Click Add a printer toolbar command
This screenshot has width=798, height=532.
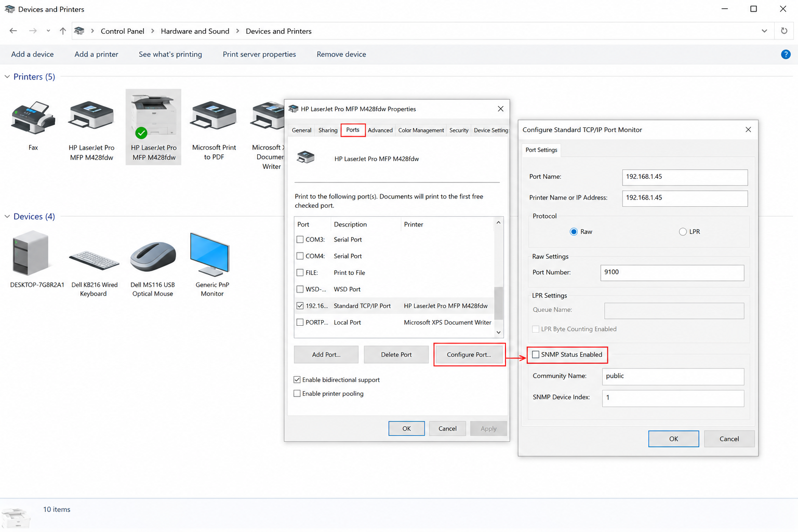pyautogui.click(x=96, y=54)
